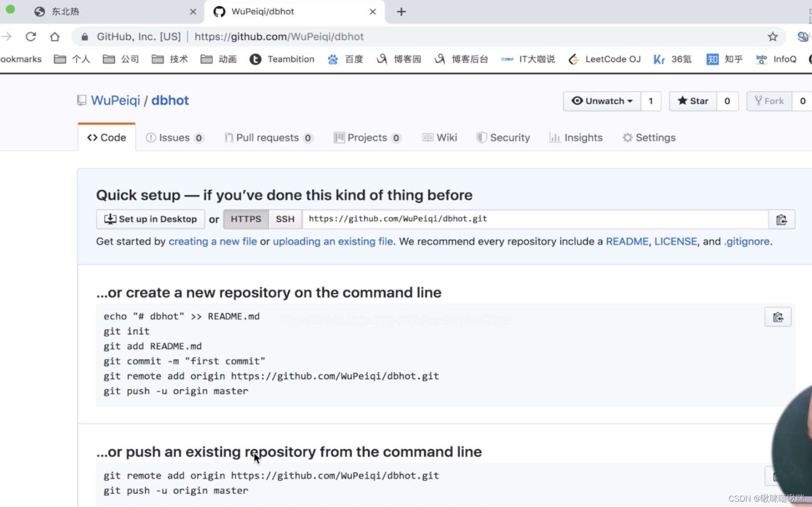Open the 博客园 bookmark
Screen dimensions: 812x507
point(399,59)
